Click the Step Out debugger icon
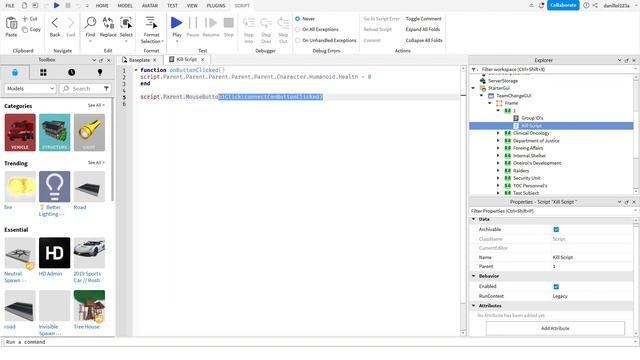The width and height of the screenshot is (640, 360). pyautogui.click(x=283, y=23)
